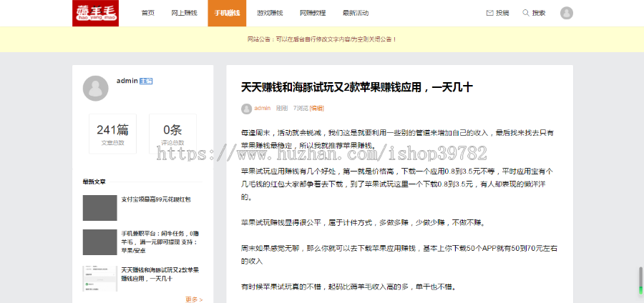
Task: Click the 7浏览 view count
Action: [x=301, y=108]
